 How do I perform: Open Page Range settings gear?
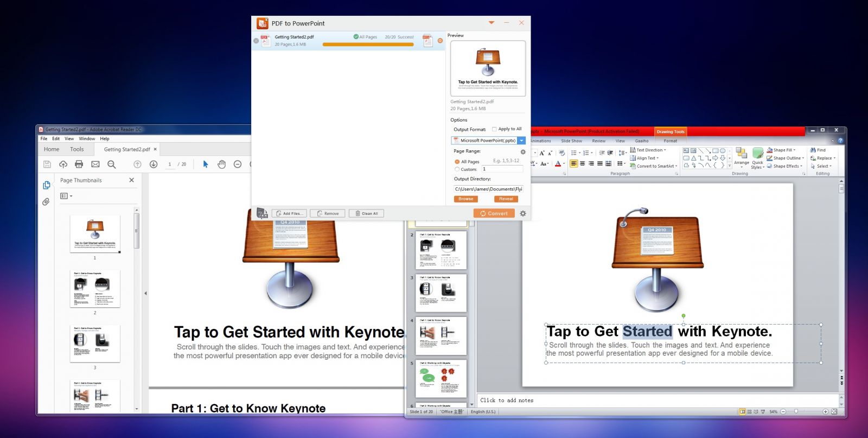pos(523,152)
